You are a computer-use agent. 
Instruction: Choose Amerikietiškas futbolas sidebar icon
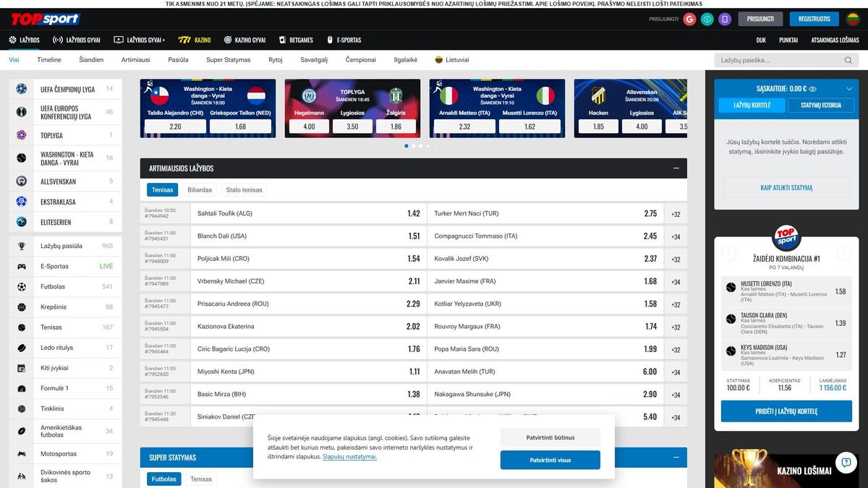pyautogui.click(x=22, y=431)
